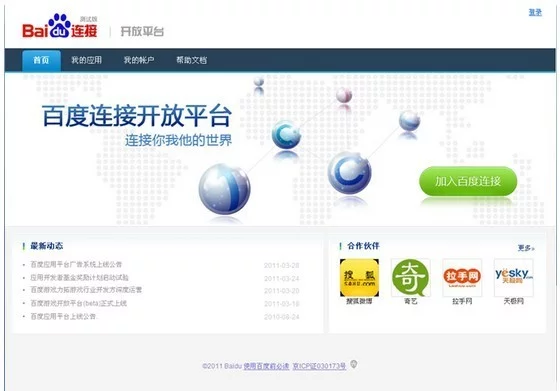
Task: Open the 京ICP证030173号 footer link
Action: coord(319,366)
